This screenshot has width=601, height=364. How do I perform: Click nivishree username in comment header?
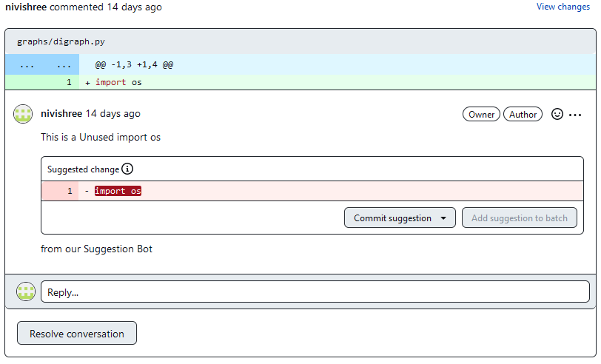61,114
